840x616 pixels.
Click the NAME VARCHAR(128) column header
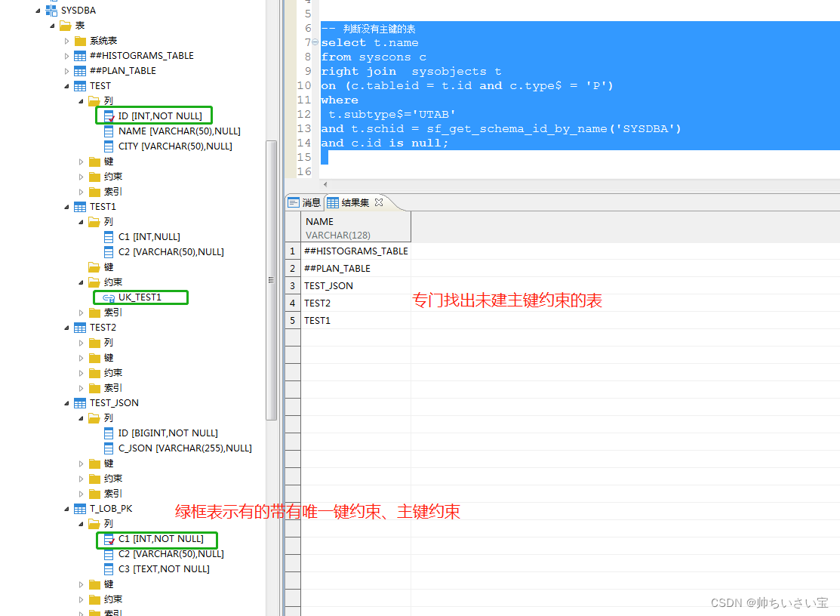pos(355,228)
